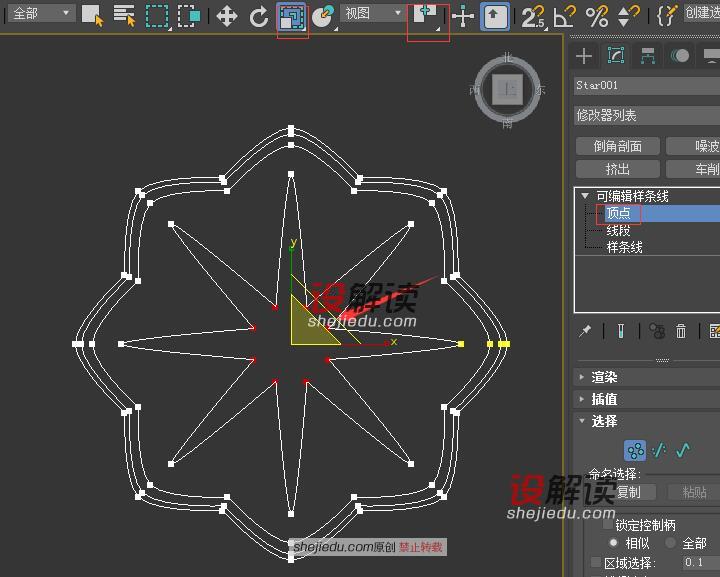Toggle the Angle Snap button

[564, 17]
